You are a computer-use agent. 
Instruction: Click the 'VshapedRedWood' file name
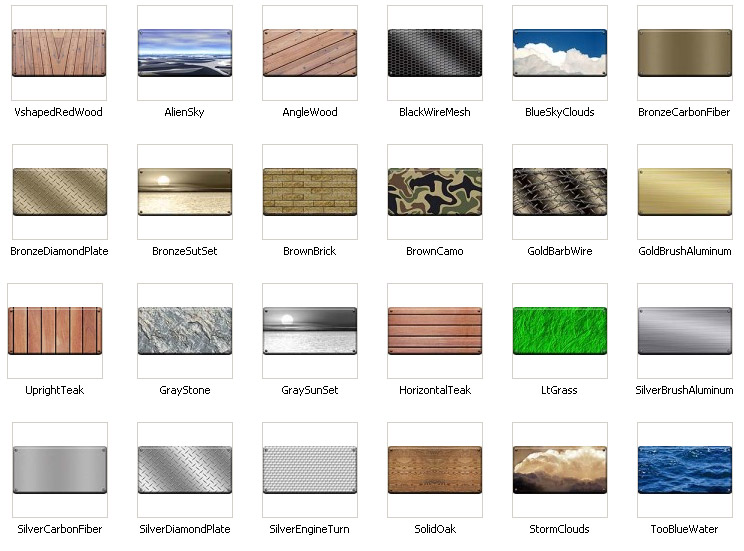coord(58,112)
